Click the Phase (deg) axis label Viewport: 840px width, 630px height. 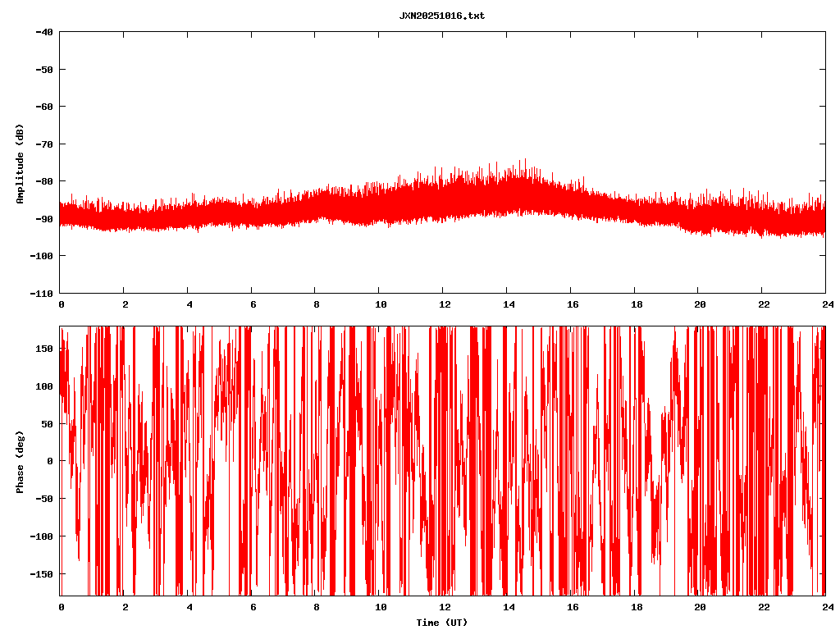(20, 461)
